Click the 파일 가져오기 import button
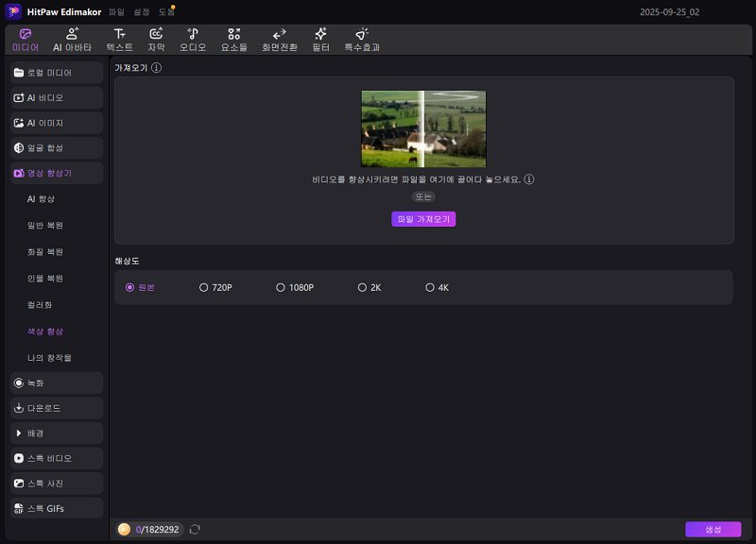 pos(423,219)
